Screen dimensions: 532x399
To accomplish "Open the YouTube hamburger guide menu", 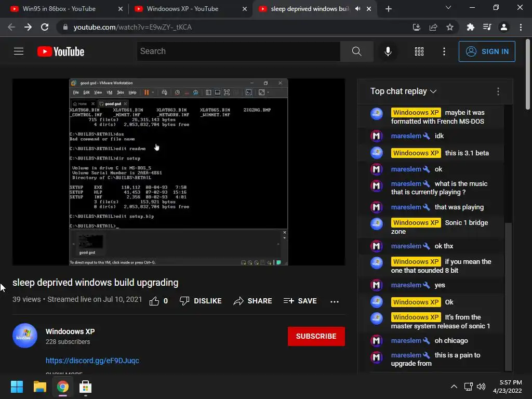I will coord(19,51).
